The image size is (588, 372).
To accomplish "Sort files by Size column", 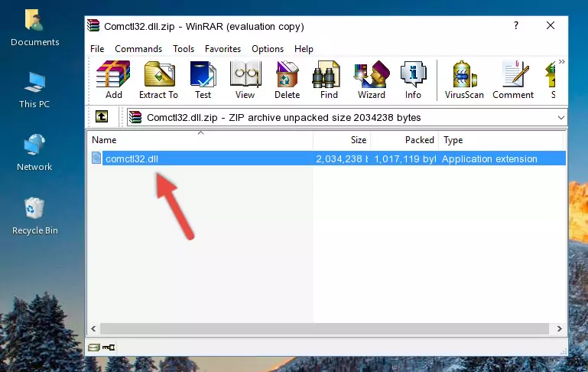I will (342, 140).
